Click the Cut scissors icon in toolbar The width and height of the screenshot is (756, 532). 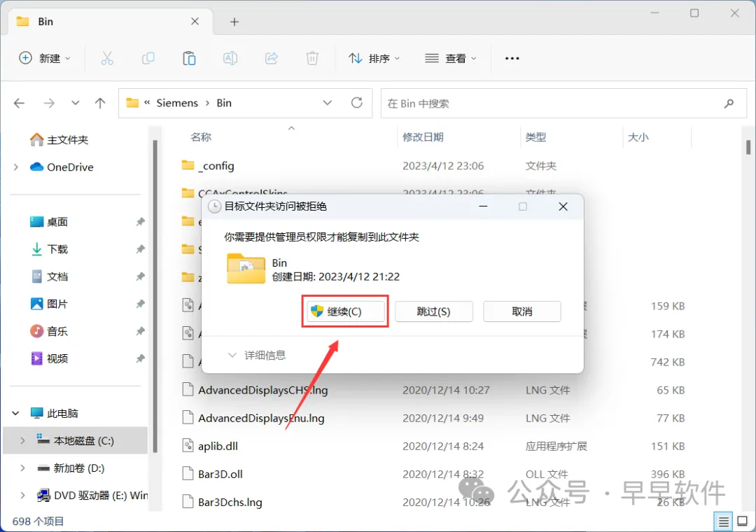(107, 58)
